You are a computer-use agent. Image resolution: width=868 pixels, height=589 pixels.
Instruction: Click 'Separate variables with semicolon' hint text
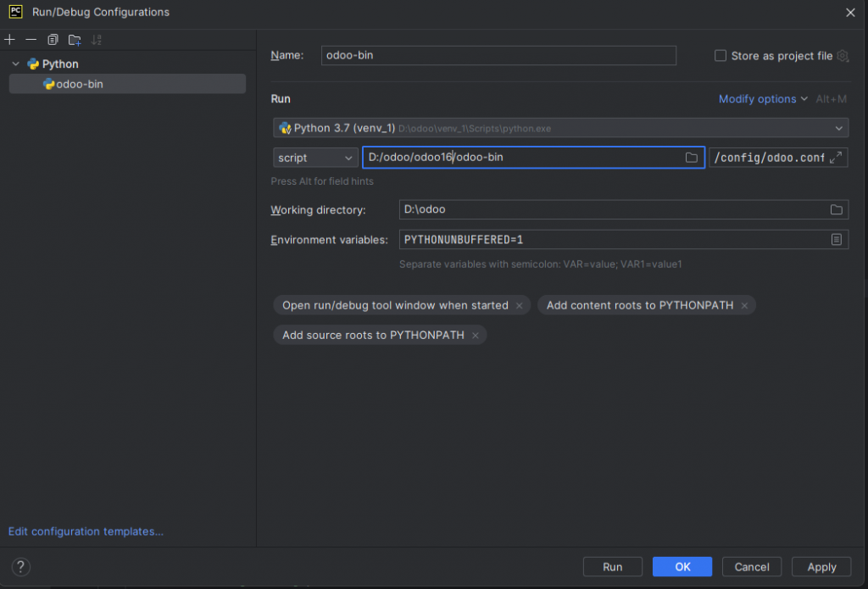[x=541, y=264]
